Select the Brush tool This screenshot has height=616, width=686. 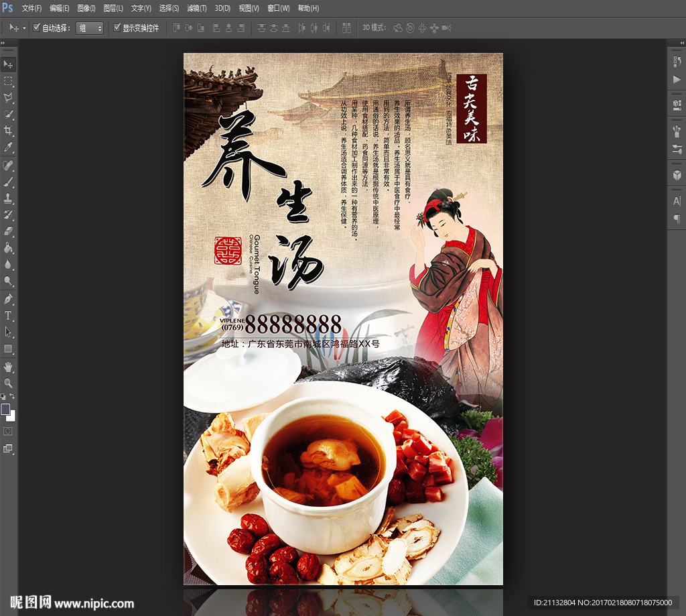point(8,182)
